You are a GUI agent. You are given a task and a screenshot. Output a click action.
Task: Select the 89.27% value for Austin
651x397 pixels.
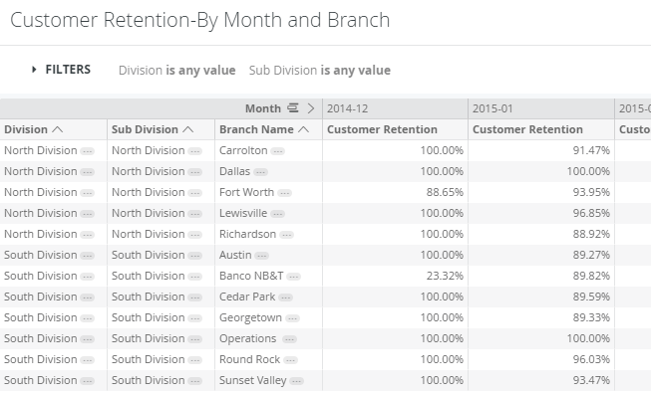[591, 255]
